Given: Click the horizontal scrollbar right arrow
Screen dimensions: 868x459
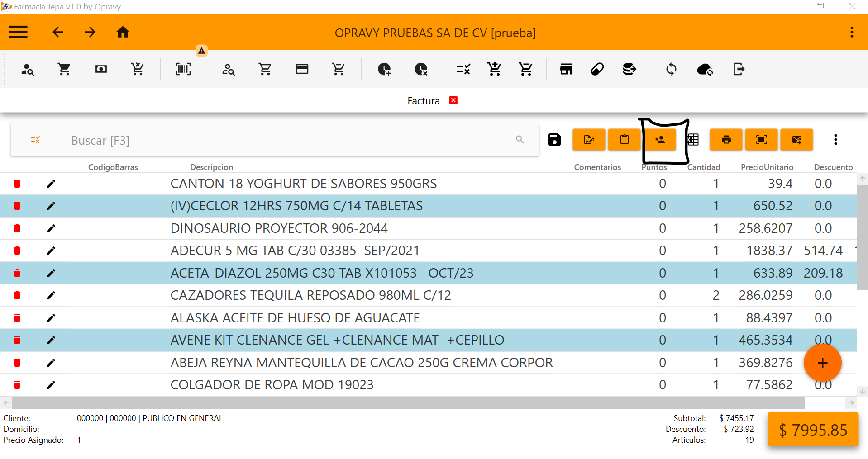Looking at the screenshot, I should [x=852, y=402].
